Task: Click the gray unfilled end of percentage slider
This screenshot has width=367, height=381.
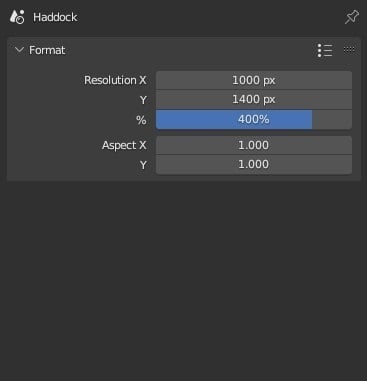Action: (332, 119)
